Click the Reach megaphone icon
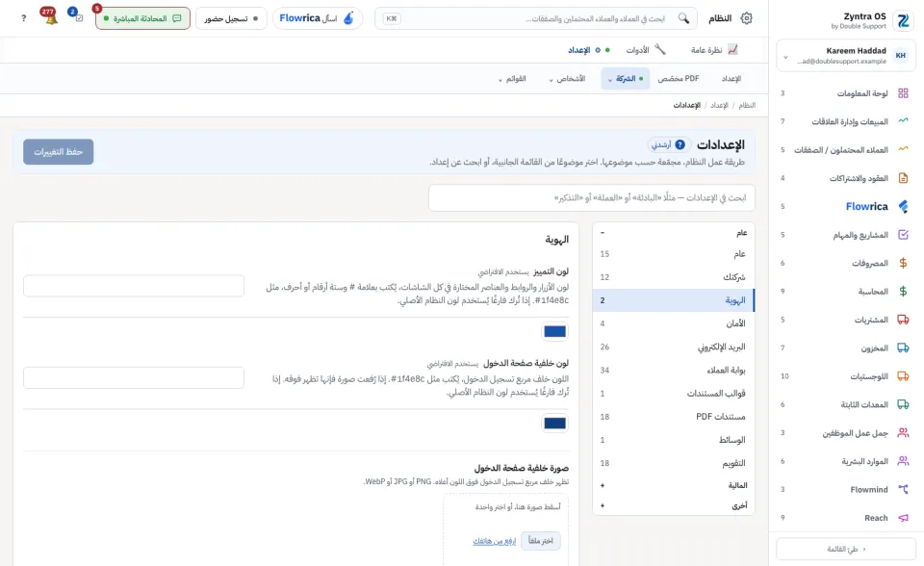Screen dimensions: 924x566 (903, 518)
